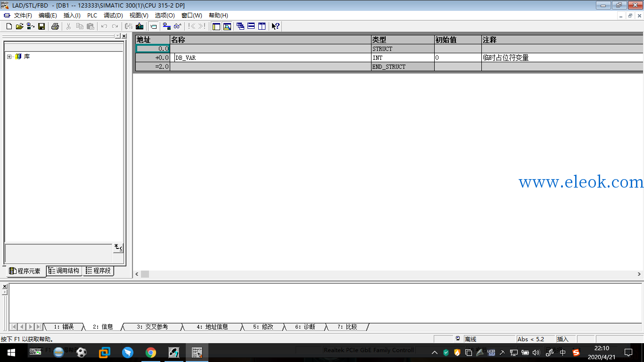Toggle the overview panel toolbar icon

point(216,26)
